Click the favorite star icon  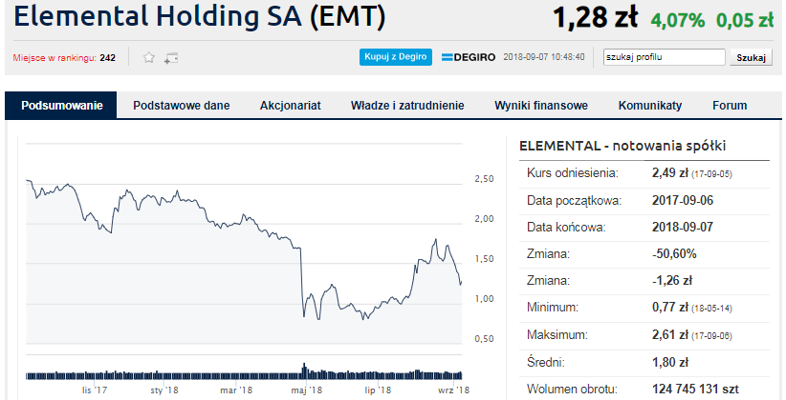(149, 58)
